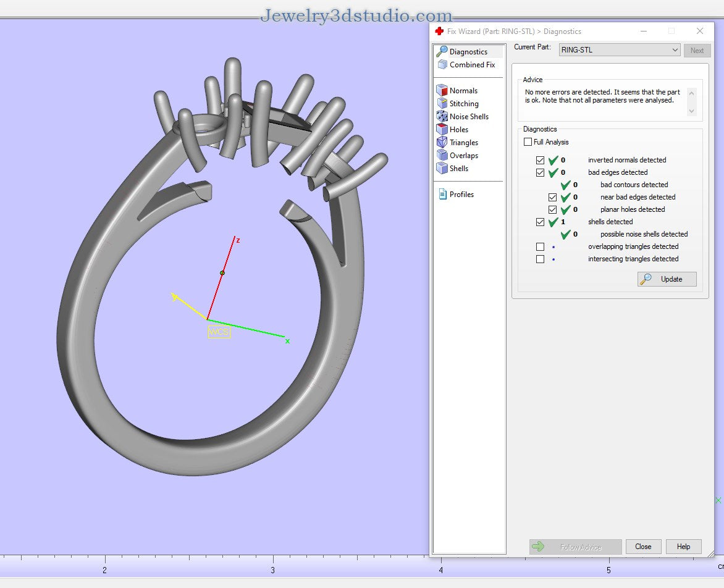Select the Shells fix tool
Image resolution: width=724 pixels, height=588 pixels.
(x=458, y=168)
